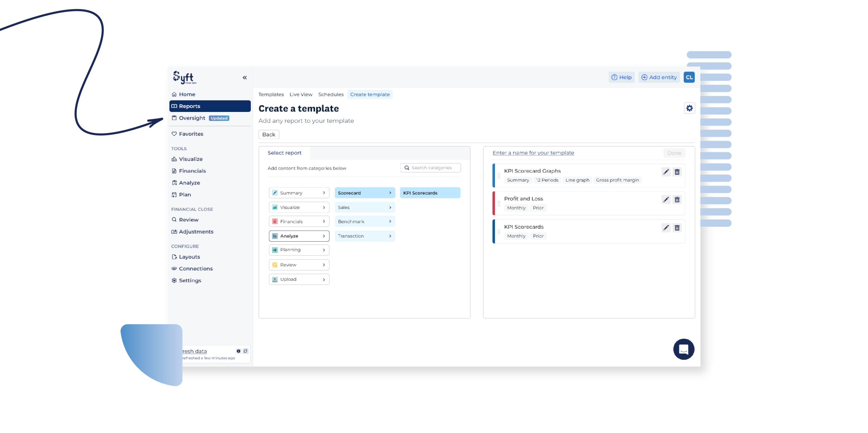This screenshot has width=868, height=433.
Task: Click the 12 Periods tag
Action: (547, 180)
